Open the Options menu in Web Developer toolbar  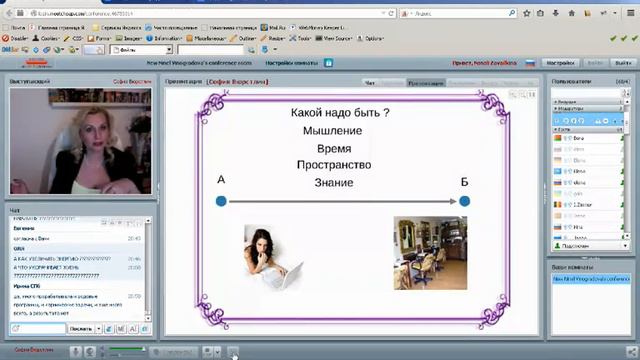[x=371, y=38]
